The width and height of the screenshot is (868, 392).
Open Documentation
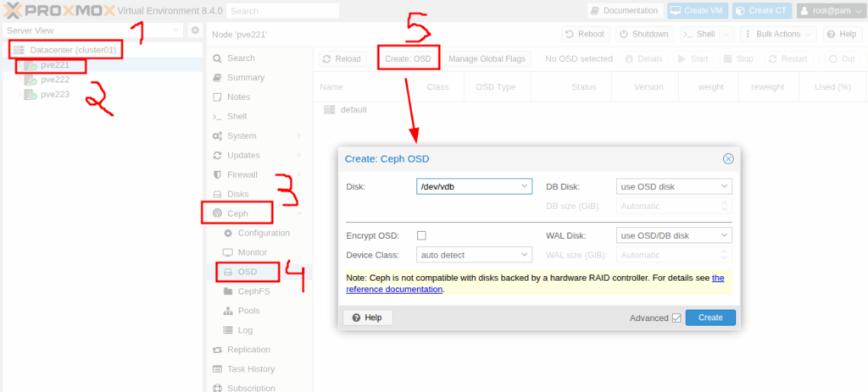(x=625, y=10)
